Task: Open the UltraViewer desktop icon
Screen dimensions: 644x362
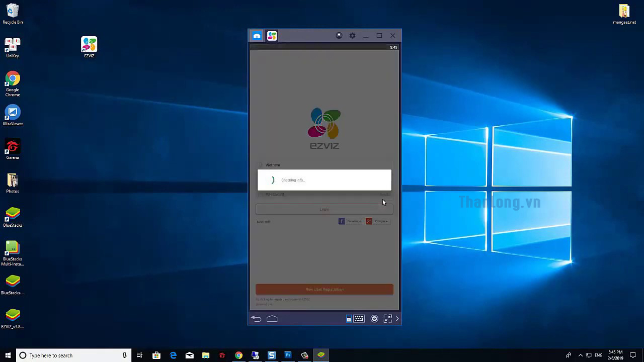Action: 13,115
